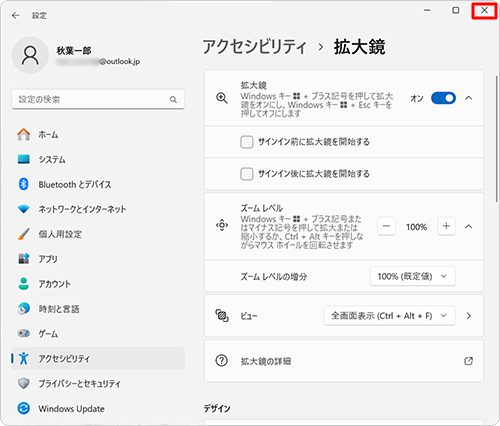Click the アカウント person icon
500x426 pixels.
tap(23, 284)
